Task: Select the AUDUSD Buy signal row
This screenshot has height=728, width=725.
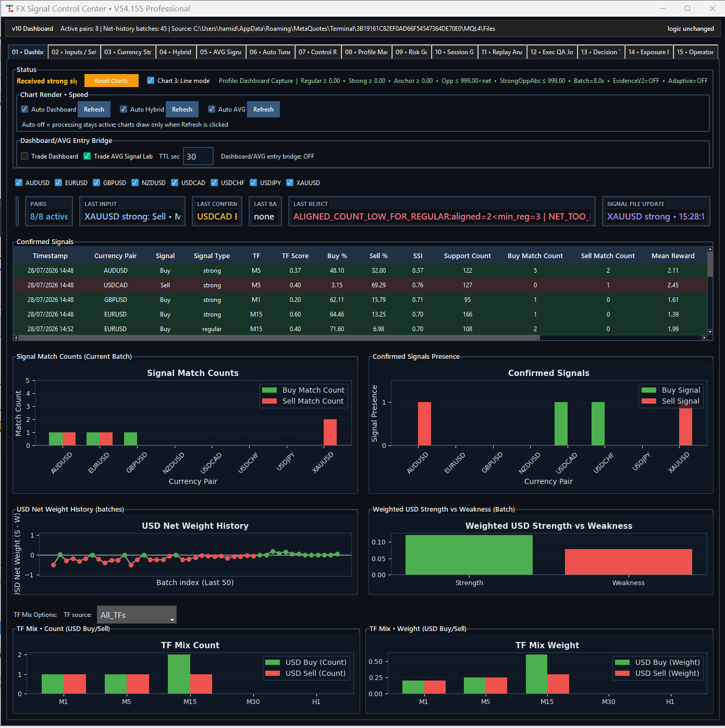Action: click(360, 271)
